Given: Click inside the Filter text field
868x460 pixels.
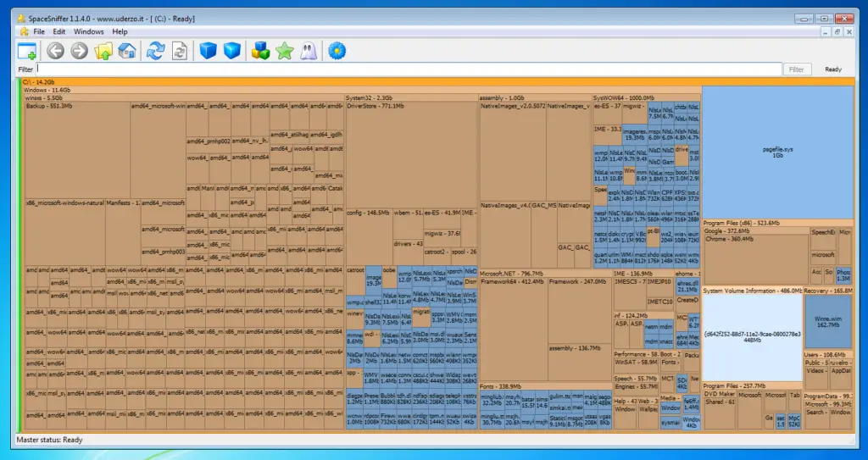Looking at the screenshot, I should click(409, 69).
